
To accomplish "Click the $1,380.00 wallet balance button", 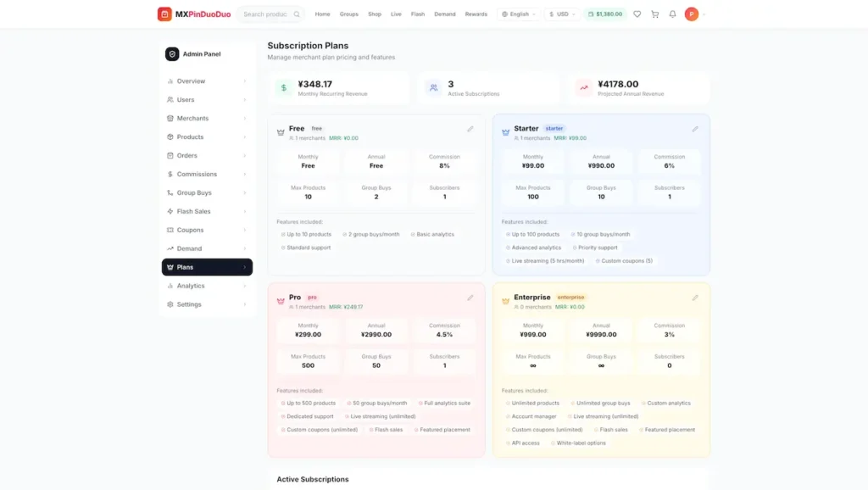I will point(605,14).
